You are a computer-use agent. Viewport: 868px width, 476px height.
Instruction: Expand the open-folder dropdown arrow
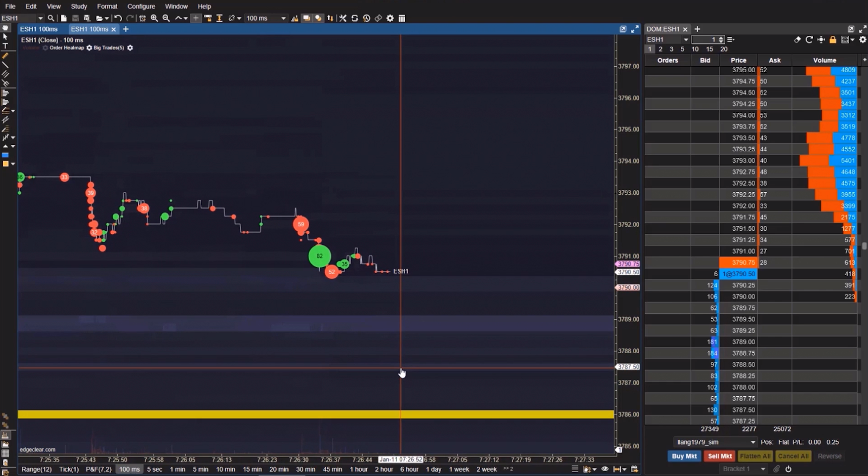coord(107,18)
